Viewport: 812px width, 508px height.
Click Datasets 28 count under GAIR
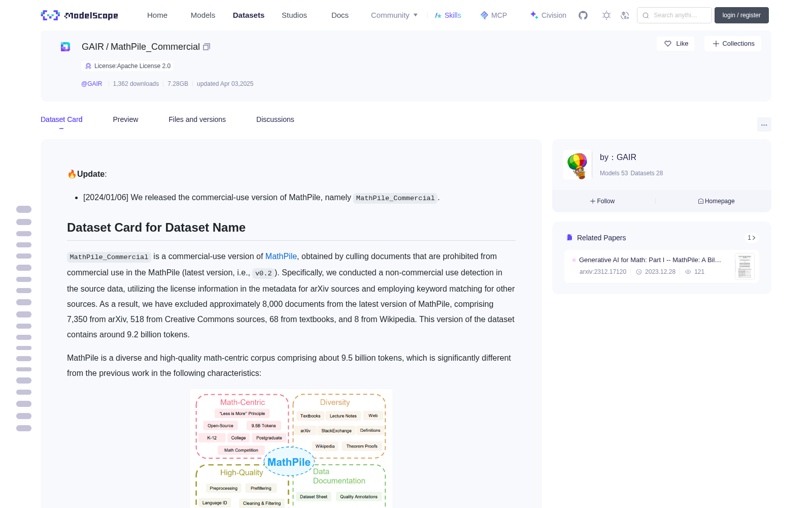[647, 173]
